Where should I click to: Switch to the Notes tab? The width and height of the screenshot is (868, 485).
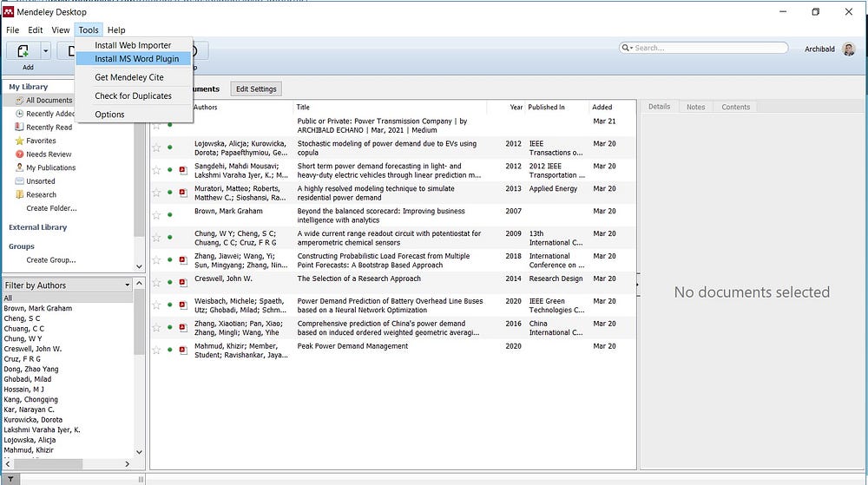click(695, 107)
